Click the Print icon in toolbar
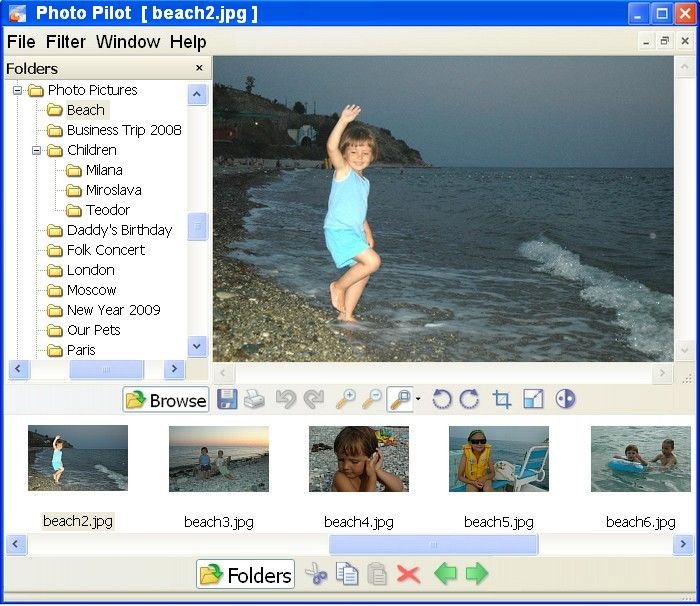This screenshot has height=606, width=700. 254,400
